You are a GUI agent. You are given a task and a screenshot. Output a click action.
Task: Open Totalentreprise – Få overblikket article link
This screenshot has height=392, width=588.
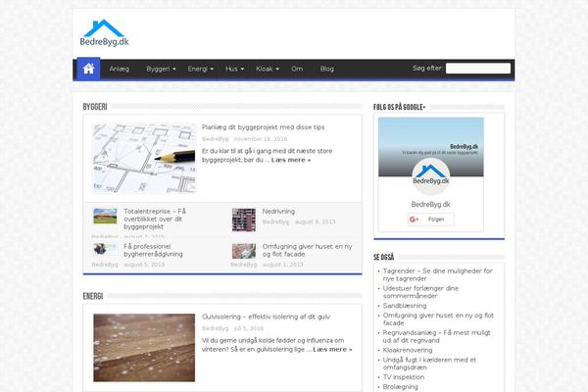[x=155, y=220]
